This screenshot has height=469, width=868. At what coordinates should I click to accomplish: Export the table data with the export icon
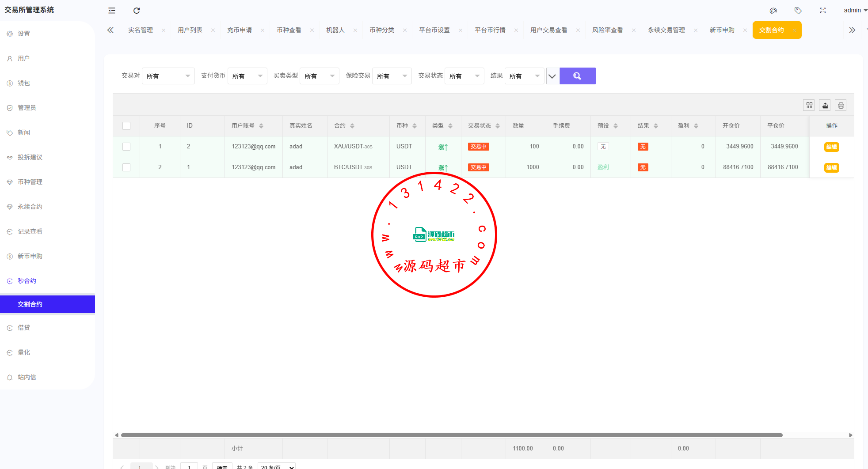[825, 106]
